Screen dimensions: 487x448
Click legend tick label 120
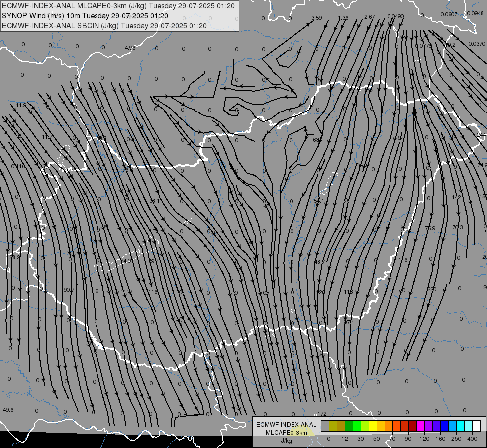(424, 439)
